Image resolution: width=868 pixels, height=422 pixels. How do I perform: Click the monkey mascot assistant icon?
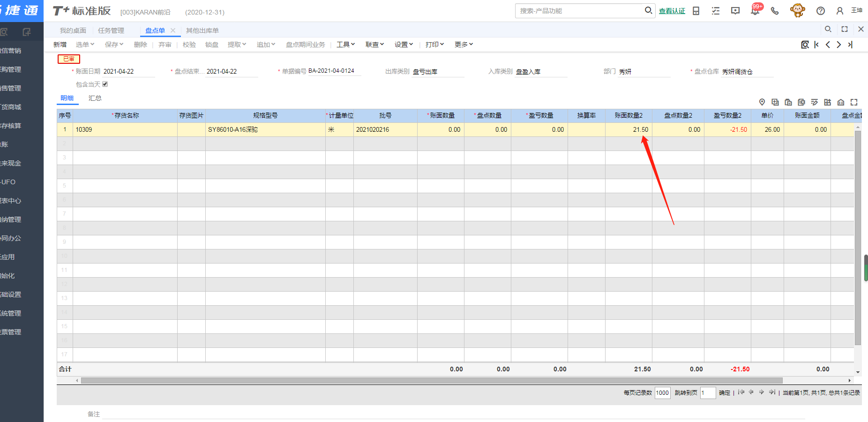pos(797,10)
